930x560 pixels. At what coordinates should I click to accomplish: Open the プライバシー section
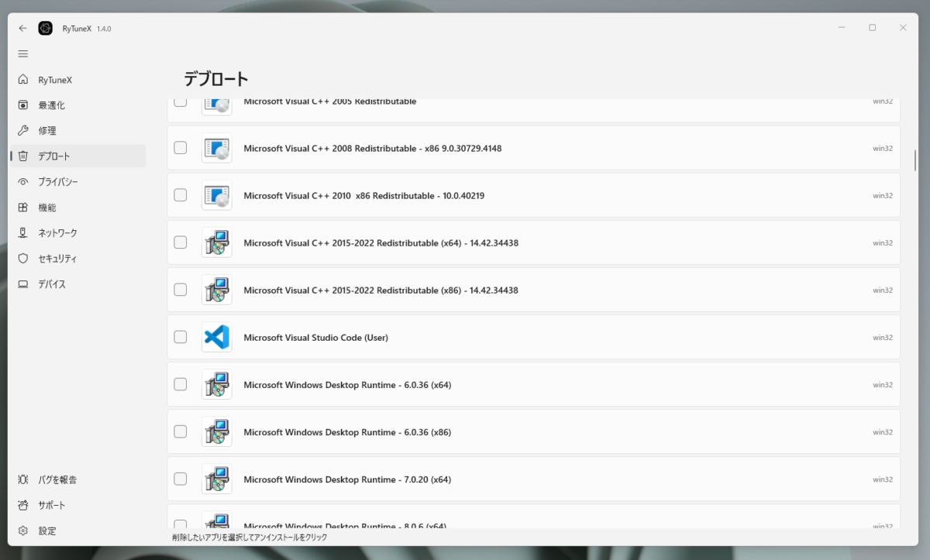pyautogui.click(x=77, y=182)
